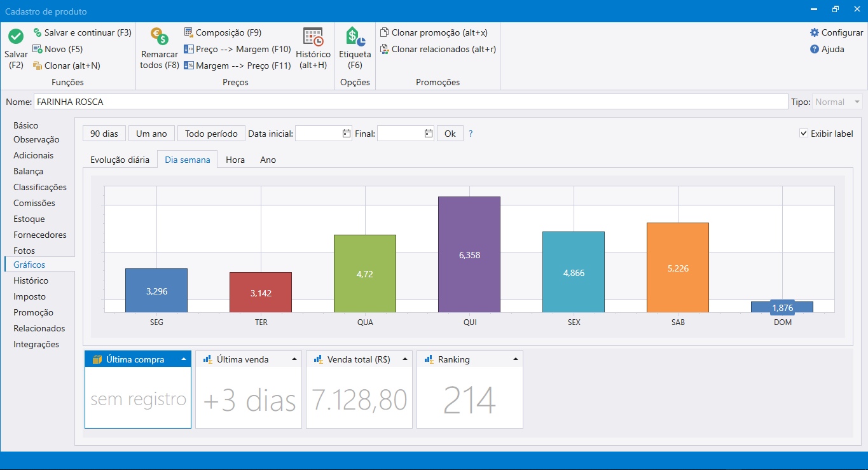This screenshot has height=470, width=868.
Task: Open the Data inicial calendar picker
Action: [346, 134]
